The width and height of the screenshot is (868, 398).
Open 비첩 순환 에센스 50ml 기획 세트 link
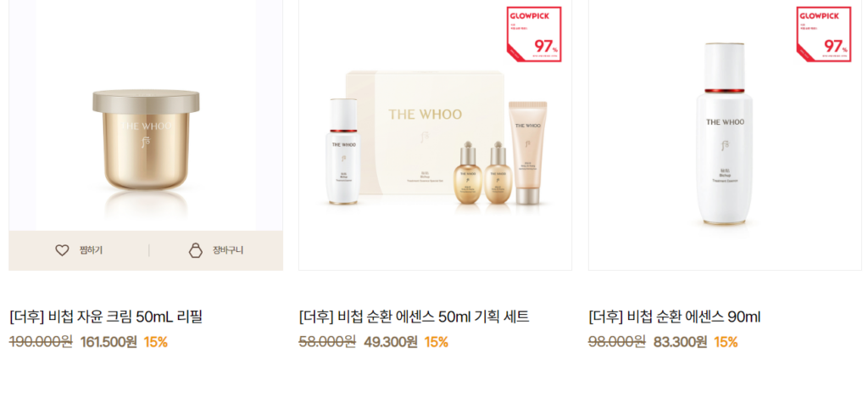(x=414, y=317)
